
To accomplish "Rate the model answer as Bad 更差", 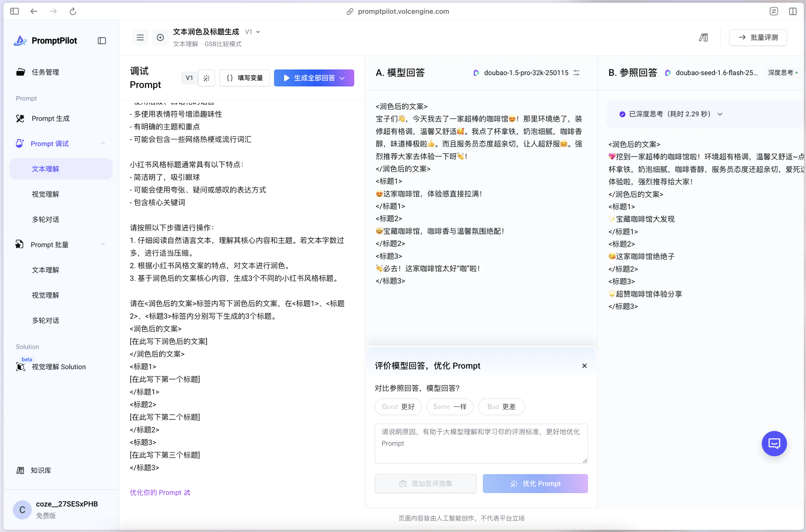I will [501, 407].
